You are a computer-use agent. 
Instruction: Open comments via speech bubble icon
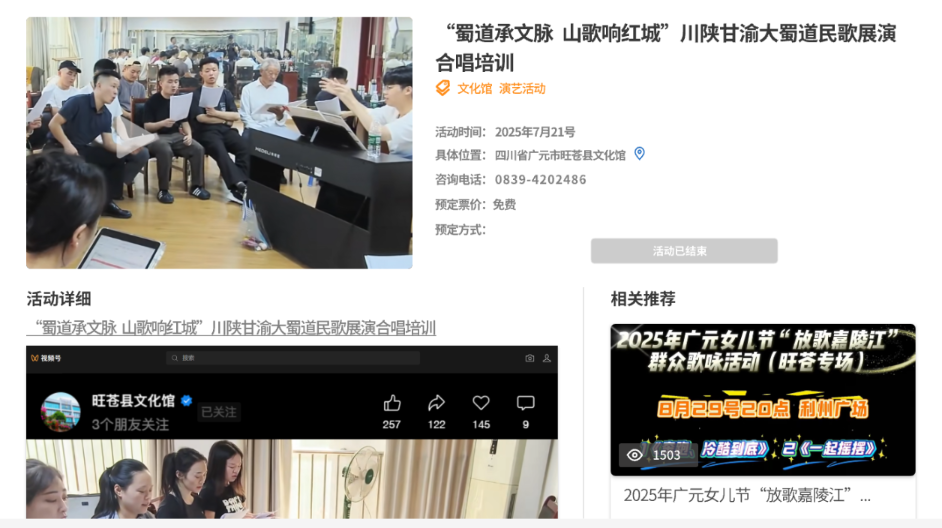[525, 403]
